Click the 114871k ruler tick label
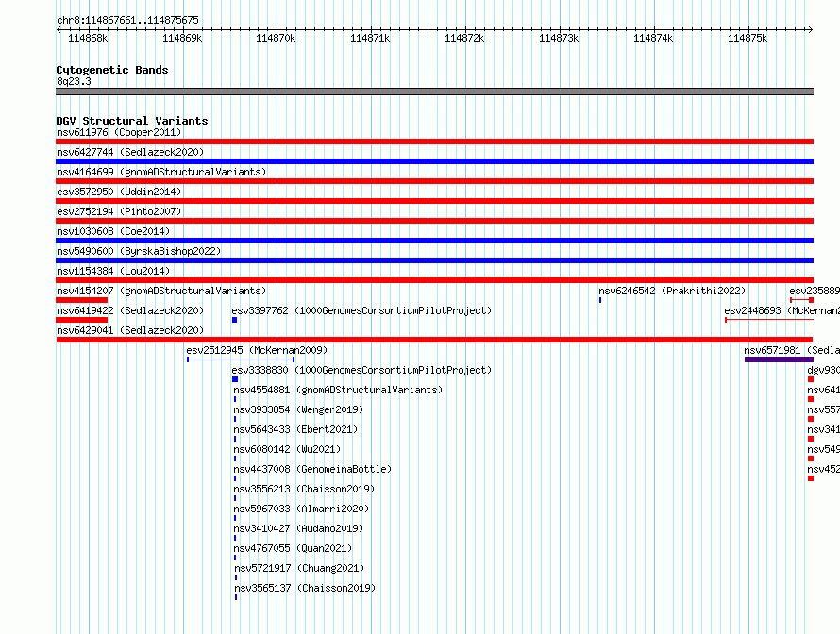Viewport: 840px width, 634px height. click(370, 38)
